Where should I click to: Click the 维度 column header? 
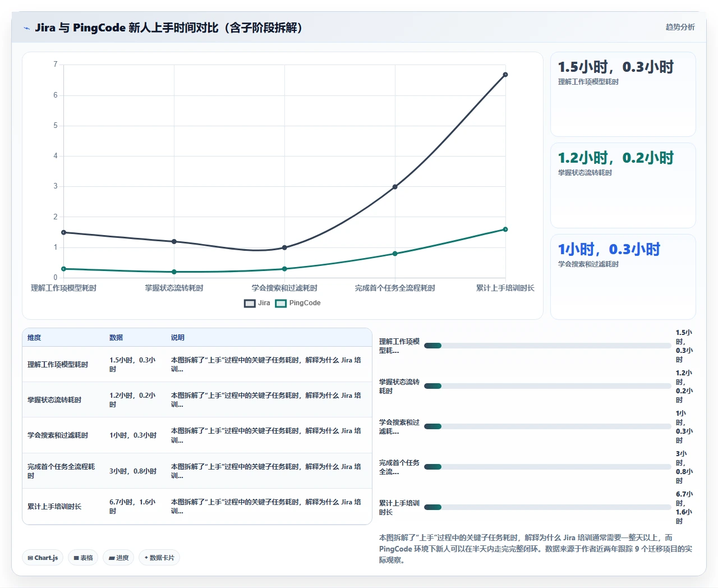[34, 338]
